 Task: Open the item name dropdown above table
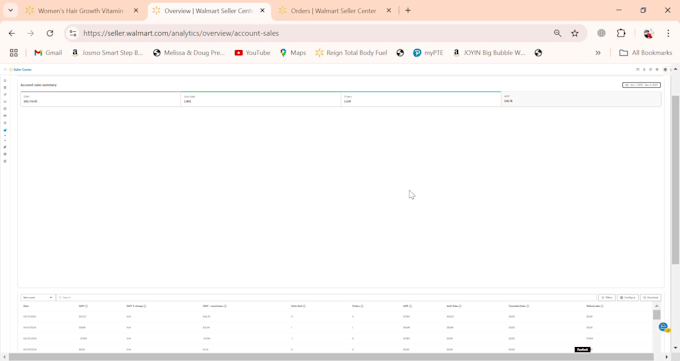click(37, 297)
